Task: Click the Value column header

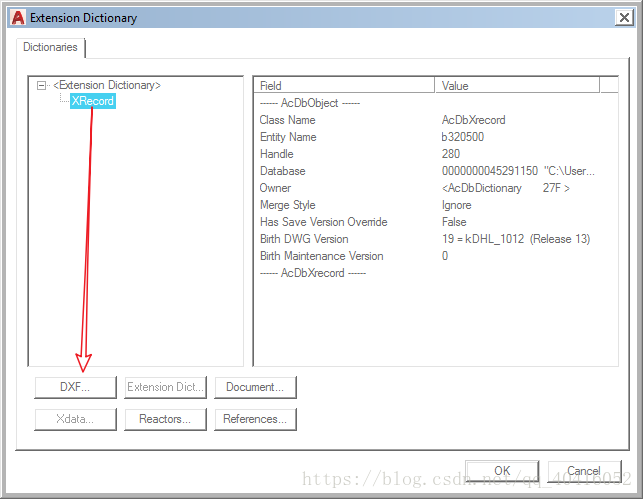Action: pyautogui.click(x=517, y=86)
